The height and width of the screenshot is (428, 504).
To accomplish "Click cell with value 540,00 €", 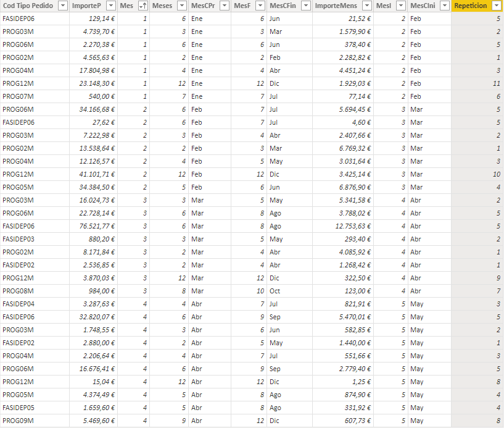I will coord(94,96).
